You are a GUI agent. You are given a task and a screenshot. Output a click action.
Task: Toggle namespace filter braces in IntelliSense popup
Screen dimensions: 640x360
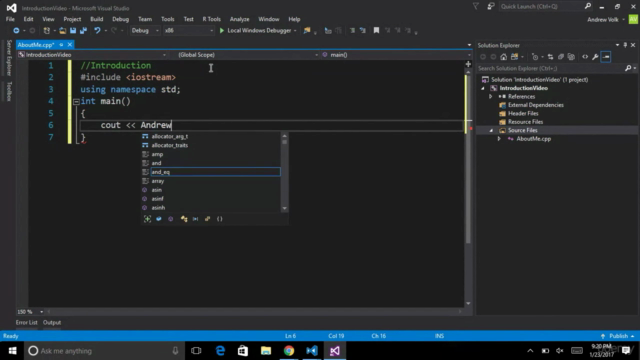point(220,219)
